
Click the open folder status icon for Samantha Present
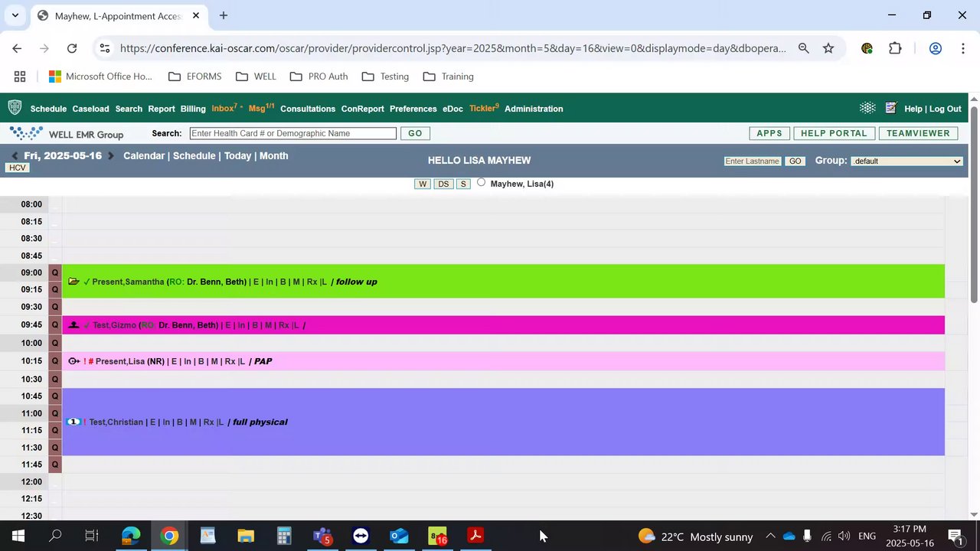[73, 282]
